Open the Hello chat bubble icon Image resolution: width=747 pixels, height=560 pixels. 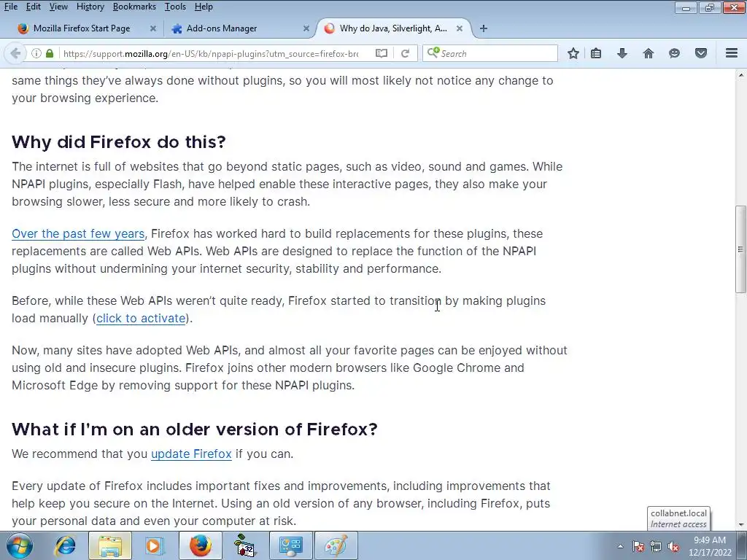coord(674,53)
